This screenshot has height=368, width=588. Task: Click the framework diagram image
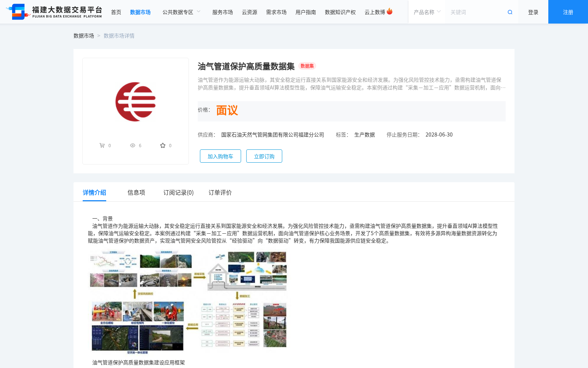click(x=188, y=302)
